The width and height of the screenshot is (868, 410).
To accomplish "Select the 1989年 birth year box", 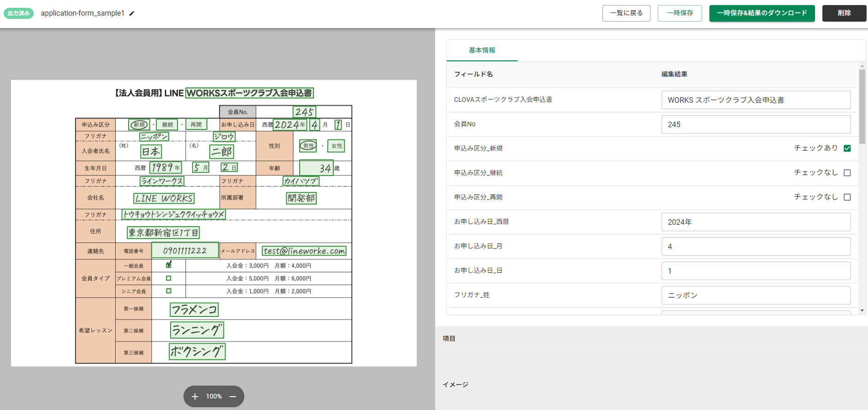I will pyautogui.click(x=165, y=168).
